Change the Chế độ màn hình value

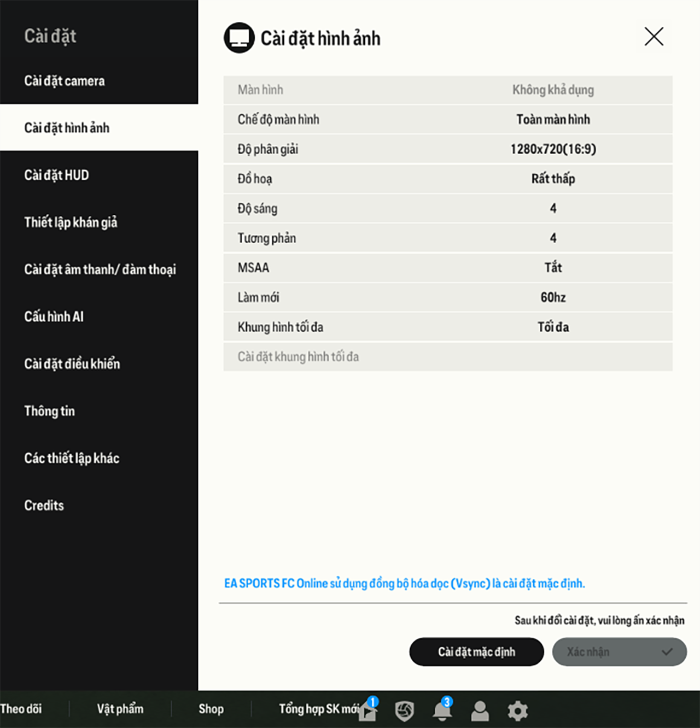pyautogui.click(x=553, y=119)
